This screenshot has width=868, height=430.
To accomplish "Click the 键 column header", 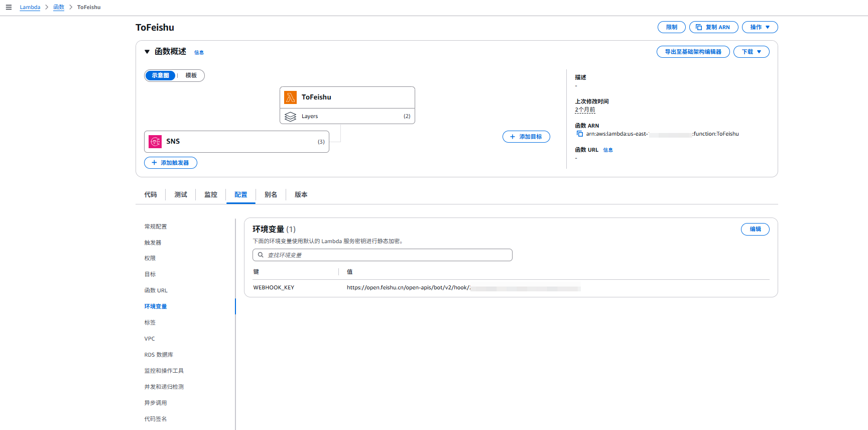I will point(256,272).
